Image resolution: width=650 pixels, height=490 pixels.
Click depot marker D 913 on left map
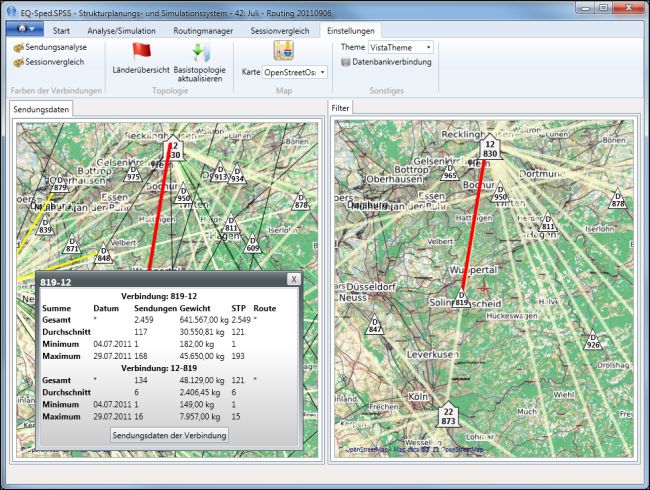[220, 173]
